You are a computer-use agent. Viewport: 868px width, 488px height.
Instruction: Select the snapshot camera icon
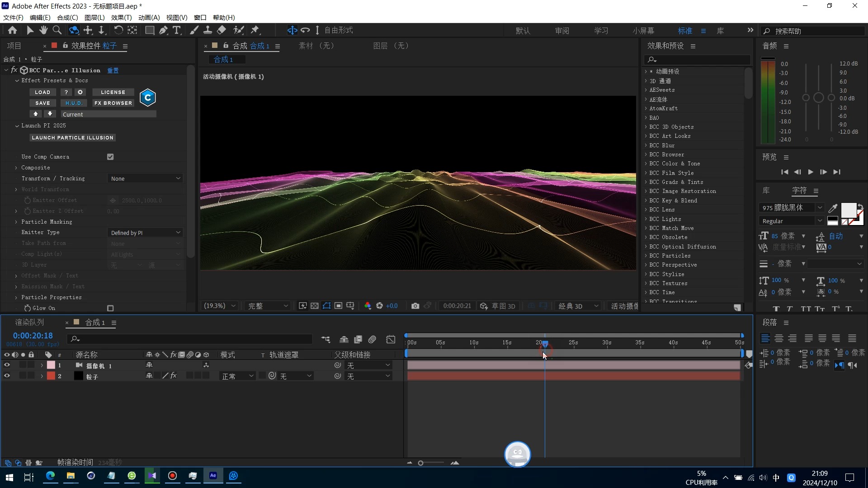click(415, 305)
